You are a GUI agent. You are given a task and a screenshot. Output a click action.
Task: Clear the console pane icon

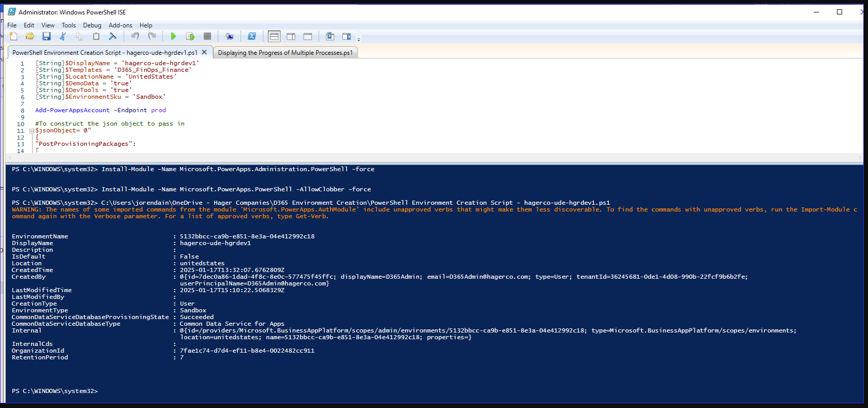tap(113, 36)
